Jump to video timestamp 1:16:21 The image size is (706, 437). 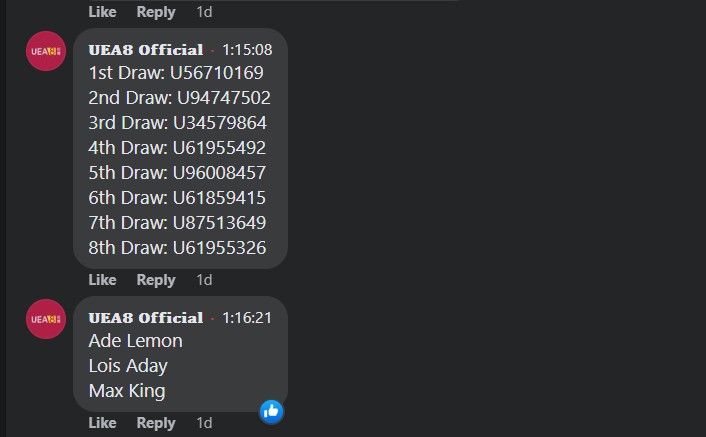pyautogui.click(x=247, y=317)
